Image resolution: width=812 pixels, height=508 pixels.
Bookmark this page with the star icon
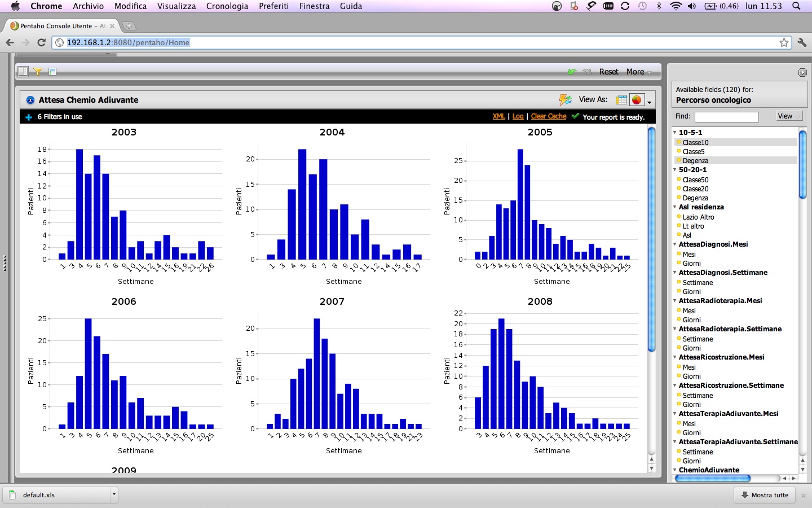point(784,42)
